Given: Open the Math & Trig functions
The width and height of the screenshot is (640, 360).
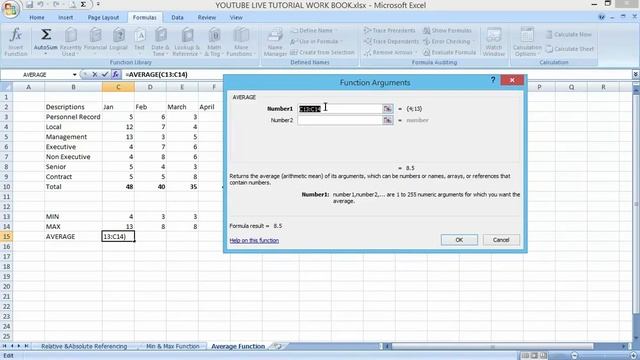Looking at the screenshot, I should coord(214,42).
